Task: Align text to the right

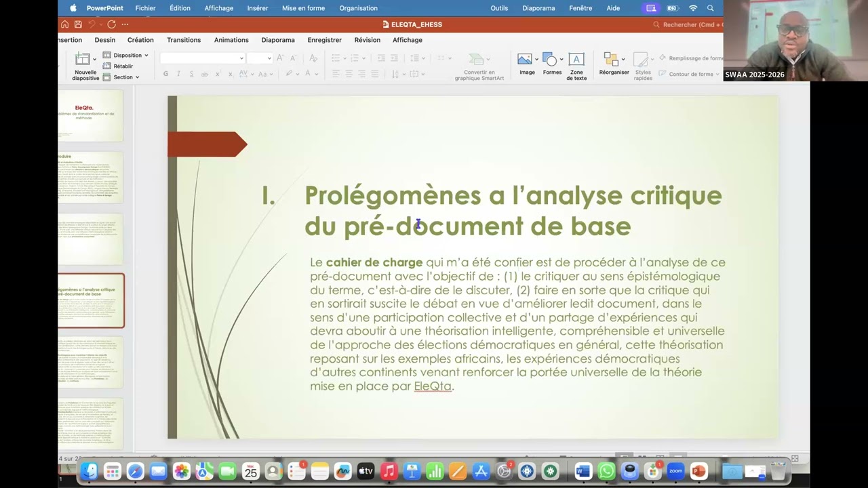Action: point(361,74)
